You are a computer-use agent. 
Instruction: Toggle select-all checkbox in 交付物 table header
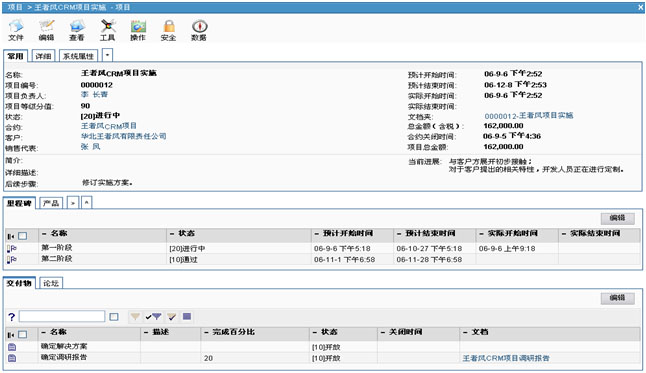(x=23, y=334)
